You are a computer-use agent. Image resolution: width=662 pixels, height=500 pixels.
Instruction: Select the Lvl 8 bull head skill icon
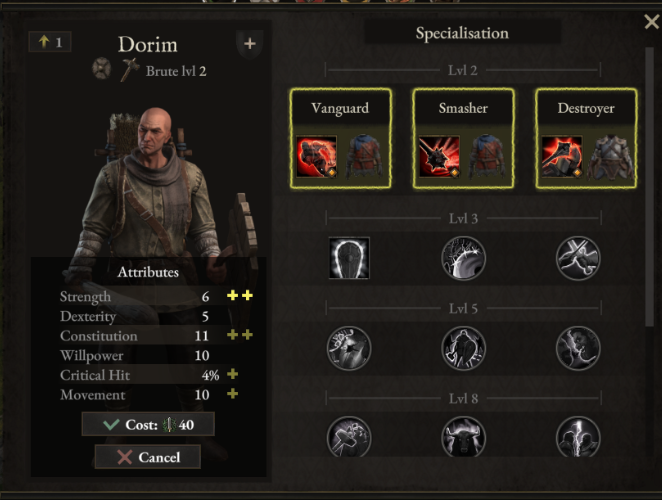[463, 438]
